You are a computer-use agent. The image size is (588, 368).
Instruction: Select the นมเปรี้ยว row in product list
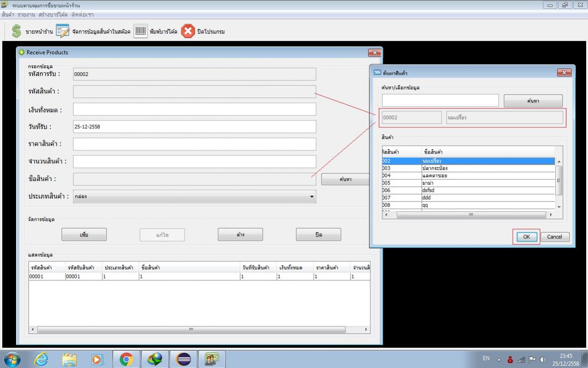coord(468,161)
